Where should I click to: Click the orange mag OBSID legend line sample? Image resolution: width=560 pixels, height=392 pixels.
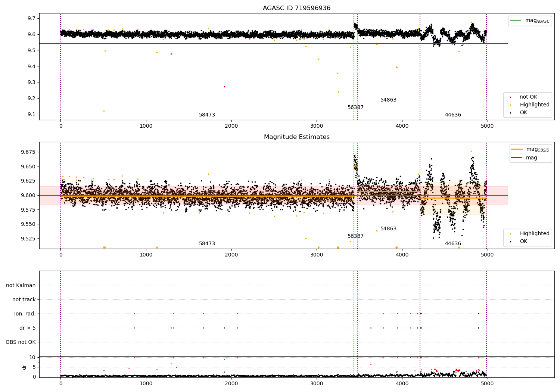click(517, 149)
